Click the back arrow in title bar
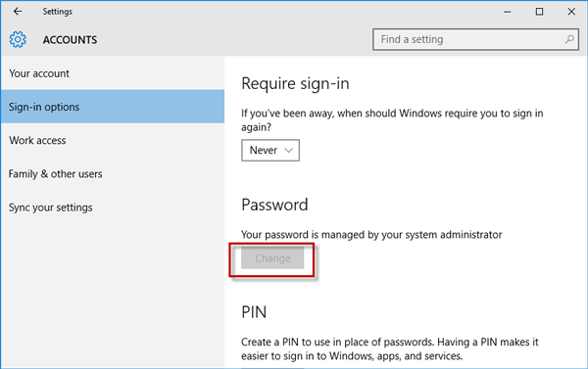The image size is (588, 369). click(18, 12)
